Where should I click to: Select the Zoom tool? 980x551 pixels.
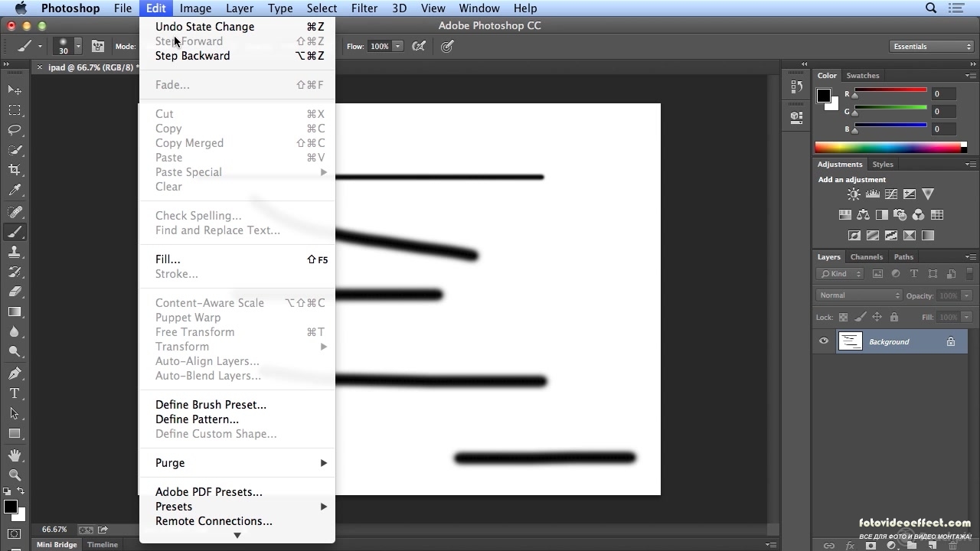(15, 475)
